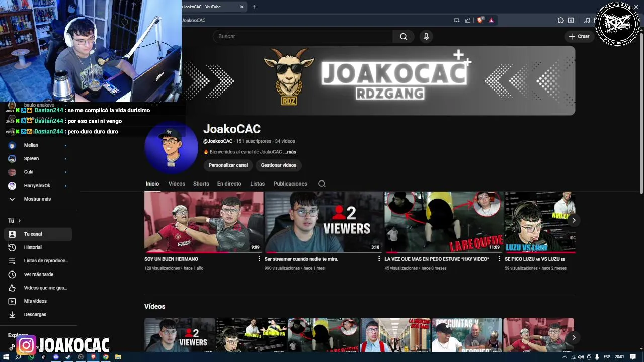644x362 pixels.
Task: Open the Brave Shields lion icon
Action: (480, 20)
